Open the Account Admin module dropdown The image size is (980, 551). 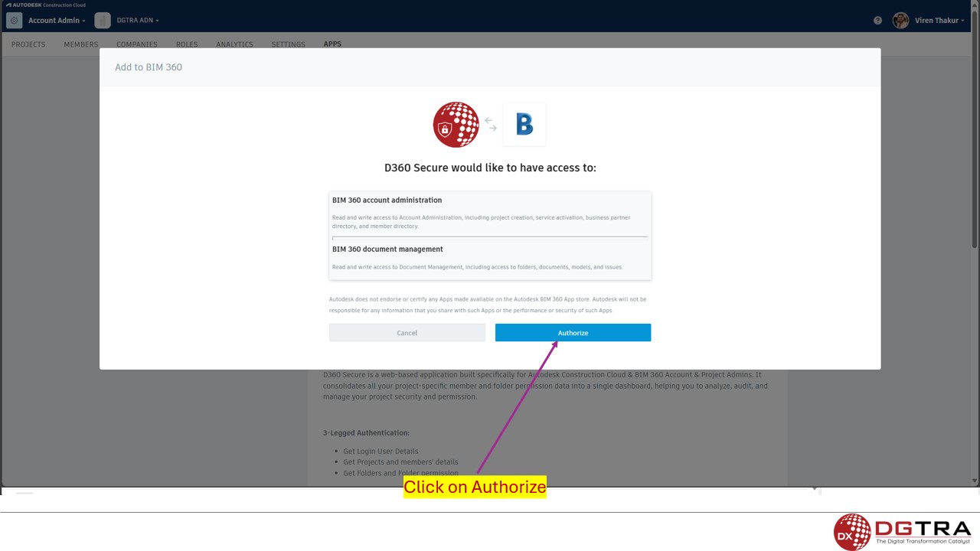point(57,21)
